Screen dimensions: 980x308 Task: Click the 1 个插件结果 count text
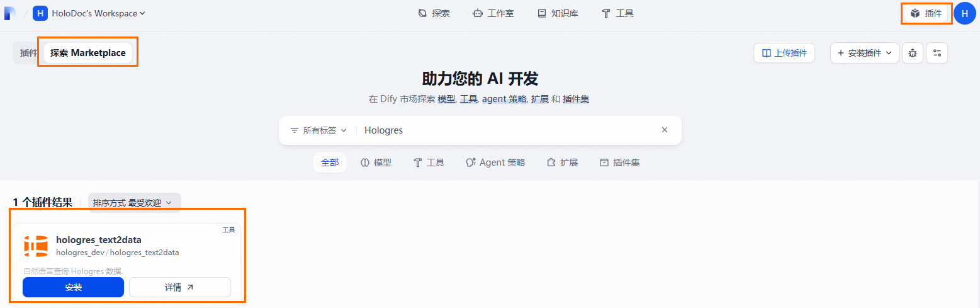[42, 203]
